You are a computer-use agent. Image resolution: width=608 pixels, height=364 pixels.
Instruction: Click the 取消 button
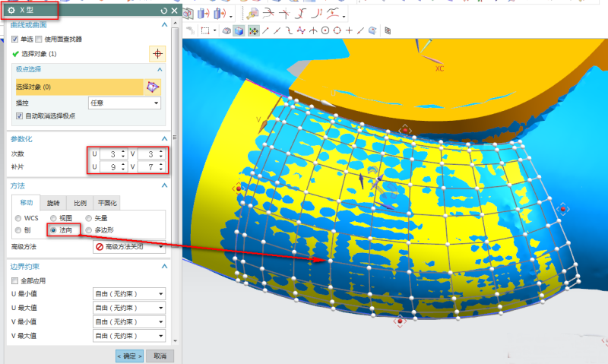pyautogui.click(x=160, y=356)
